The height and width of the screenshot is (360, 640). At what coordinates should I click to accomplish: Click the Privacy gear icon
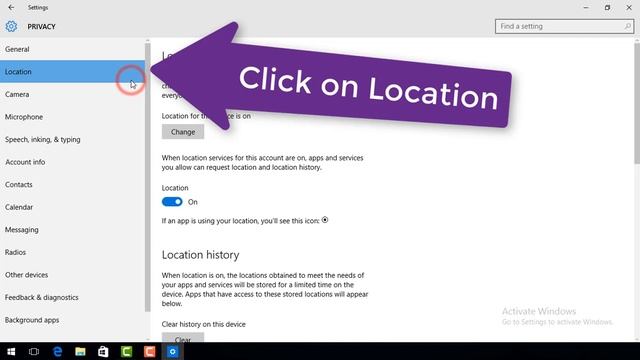click(11, 26)
